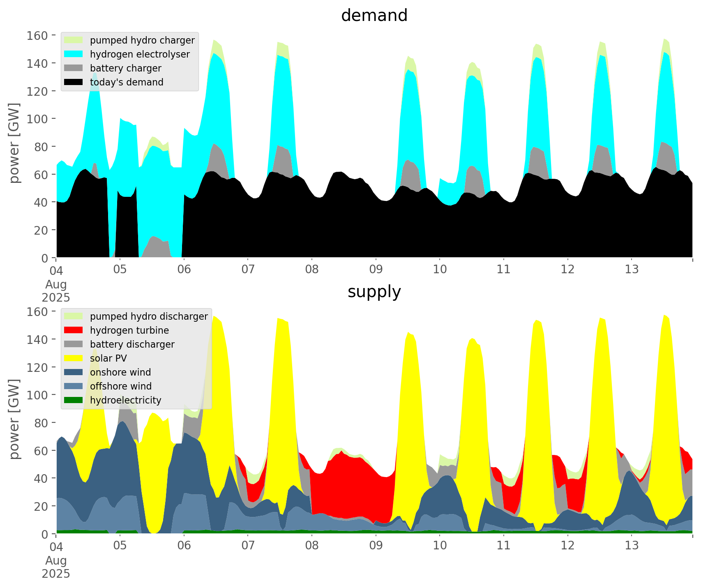Screen dimensions: 701x588
Task: Select the offshore wind legend swatch
Action: pos(74,386)
